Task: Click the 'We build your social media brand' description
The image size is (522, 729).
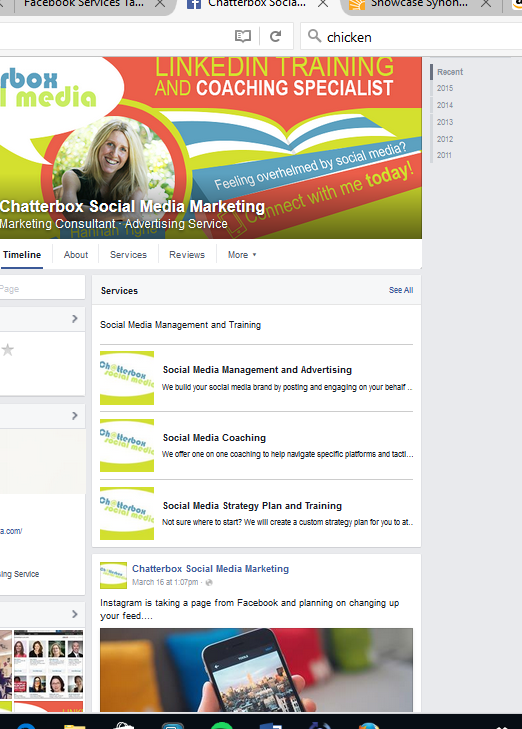Action: 287,387
